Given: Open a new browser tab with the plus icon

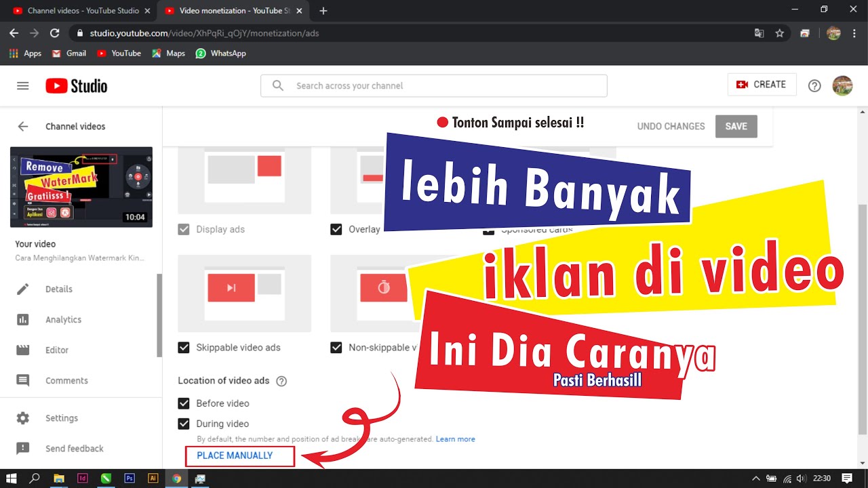Looking at the screenshot, I should tap(323, 11).
